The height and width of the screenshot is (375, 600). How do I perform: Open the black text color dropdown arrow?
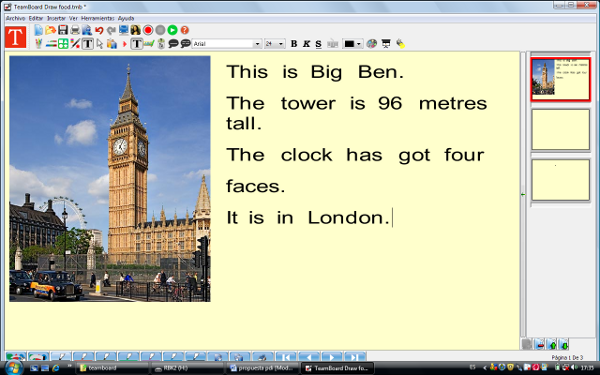359,44
